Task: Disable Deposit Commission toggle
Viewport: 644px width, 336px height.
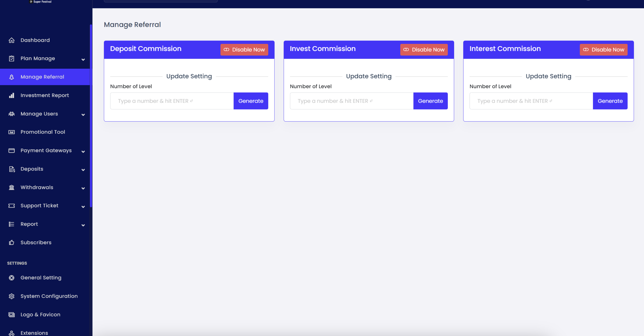Action: (244, 49)
